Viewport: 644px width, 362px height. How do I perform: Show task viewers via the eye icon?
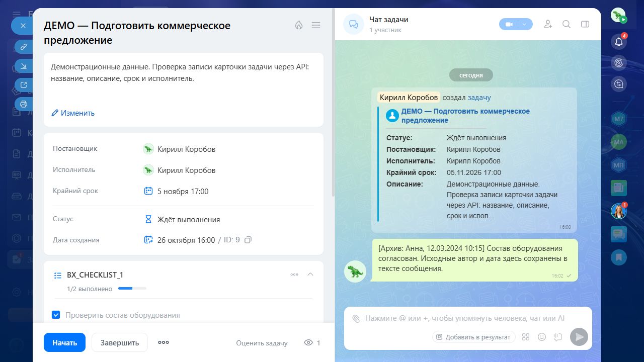308,342
